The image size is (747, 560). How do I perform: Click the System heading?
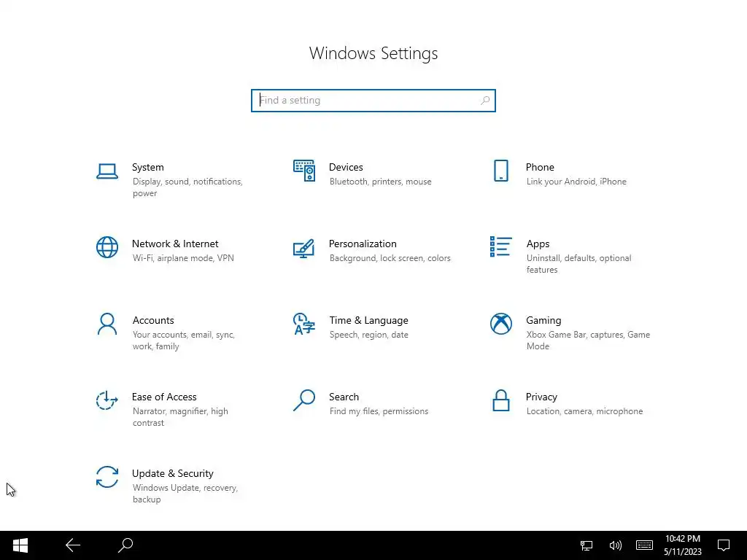coord(147,167)
